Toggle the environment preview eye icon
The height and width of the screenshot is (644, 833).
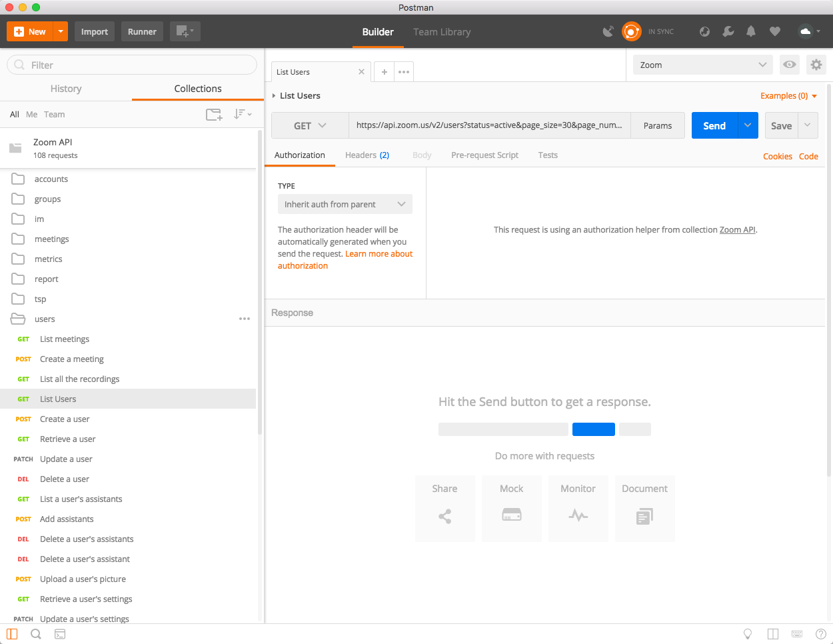(x=789, y=65)
